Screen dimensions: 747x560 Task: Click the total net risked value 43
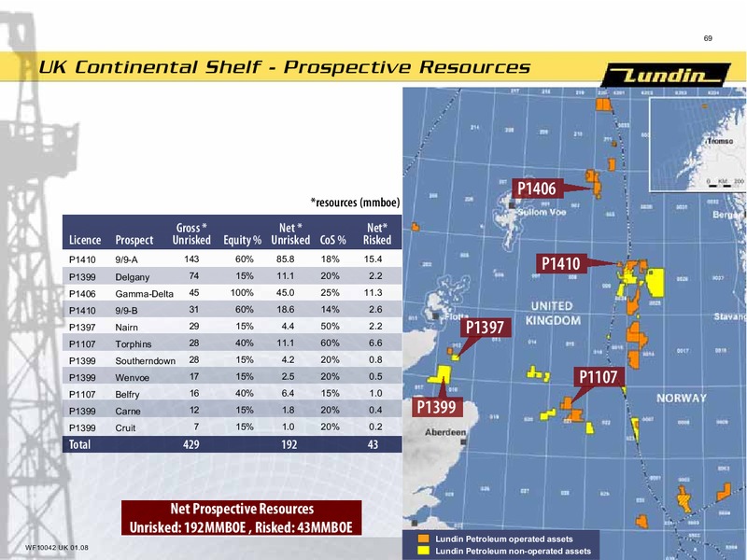click(x=373, y=444)
